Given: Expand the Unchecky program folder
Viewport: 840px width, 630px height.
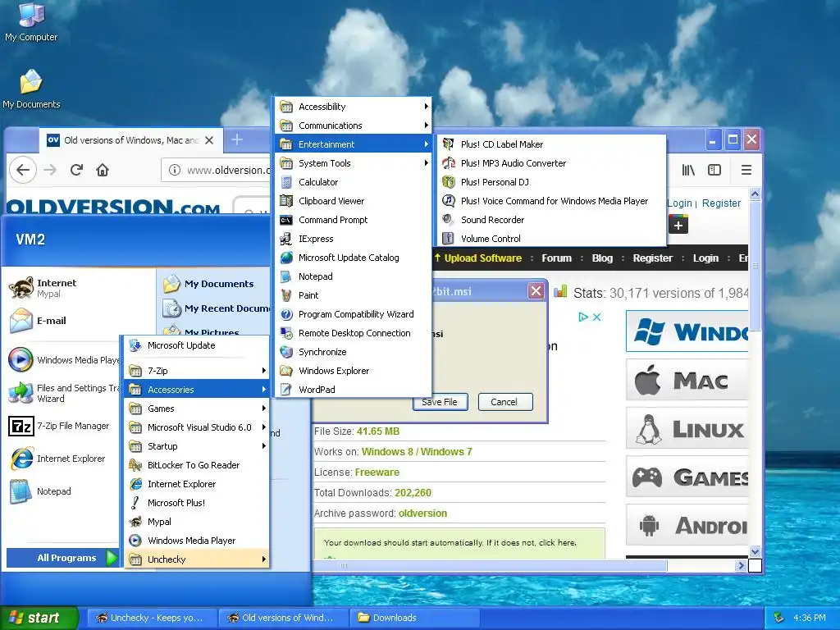Looking at the screenshot, I should pyautogui.click(x=197, y=559).
